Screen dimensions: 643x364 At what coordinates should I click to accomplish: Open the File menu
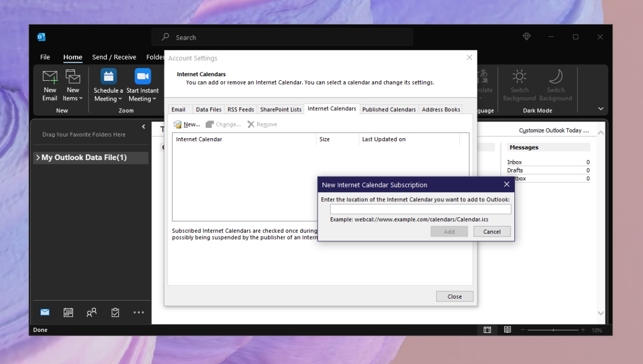[x=45, y=57]
